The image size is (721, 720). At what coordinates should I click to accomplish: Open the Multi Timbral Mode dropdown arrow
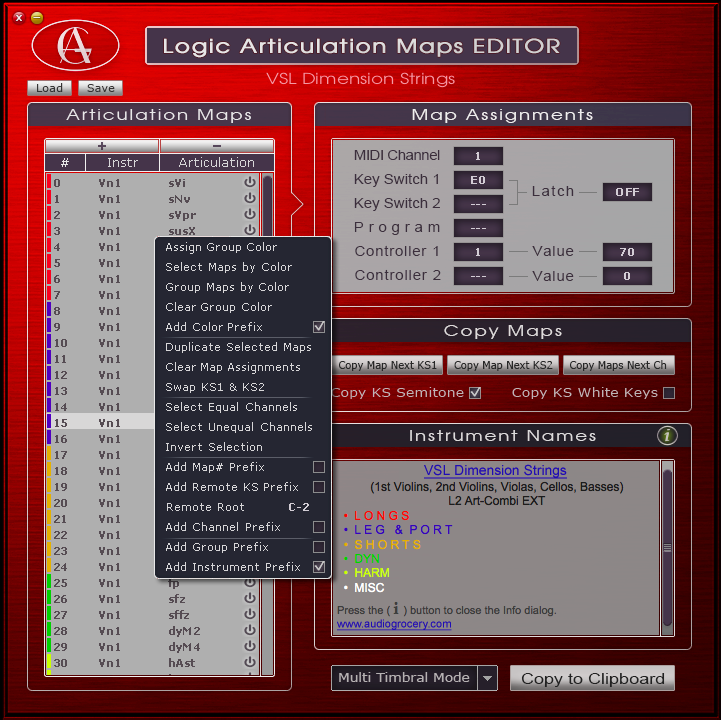coord(488,678)
